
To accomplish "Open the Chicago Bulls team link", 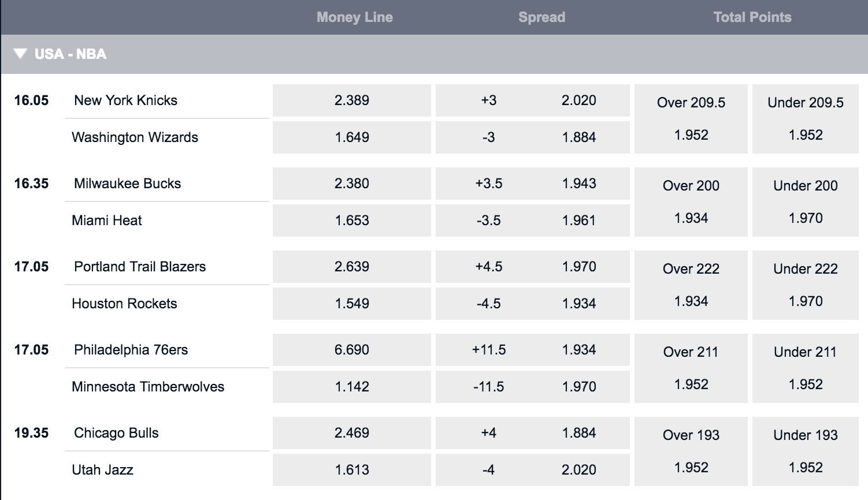I will click(116, 433).
